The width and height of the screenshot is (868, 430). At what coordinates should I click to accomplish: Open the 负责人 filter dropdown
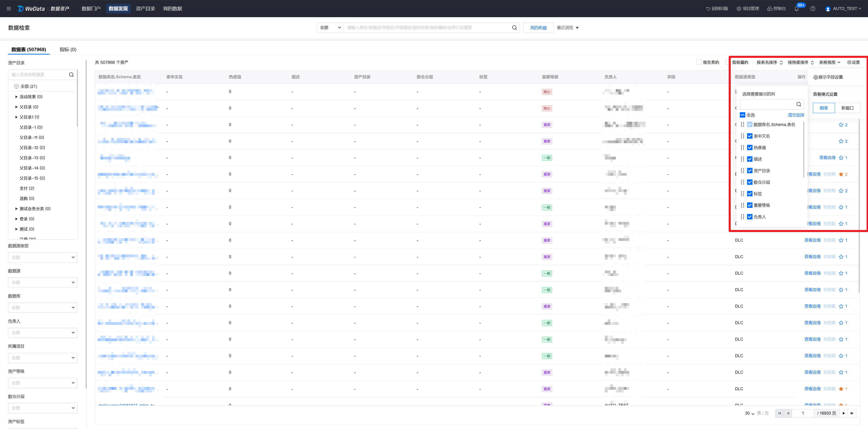click(43, 333)
